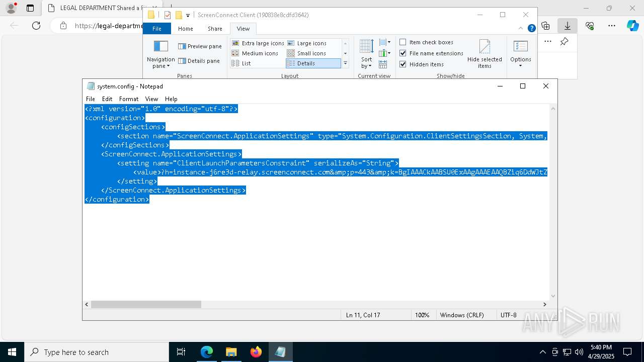This screenshot has width=644, height=362.
Task: Open Edge downloads icon
Action: pos(568,26)
